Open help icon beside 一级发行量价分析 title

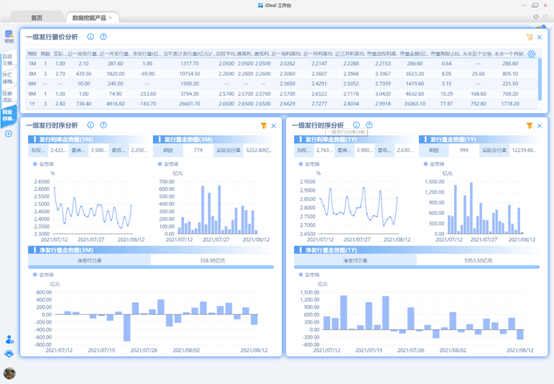(x=103, y=37)
